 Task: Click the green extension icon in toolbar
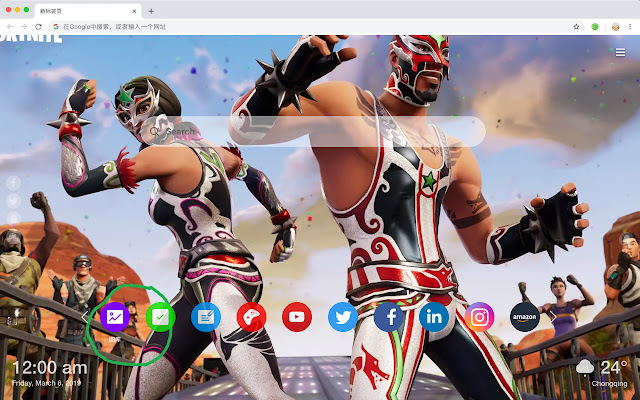(595, 27)
